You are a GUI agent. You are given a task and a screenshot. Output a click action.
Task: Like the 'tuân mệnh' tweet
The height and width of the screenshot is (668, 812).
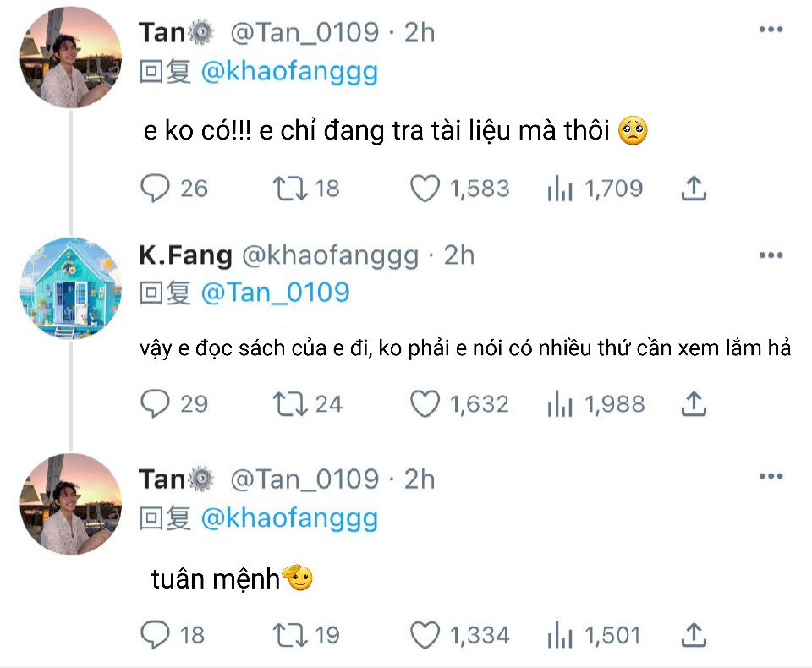point(425,635)
